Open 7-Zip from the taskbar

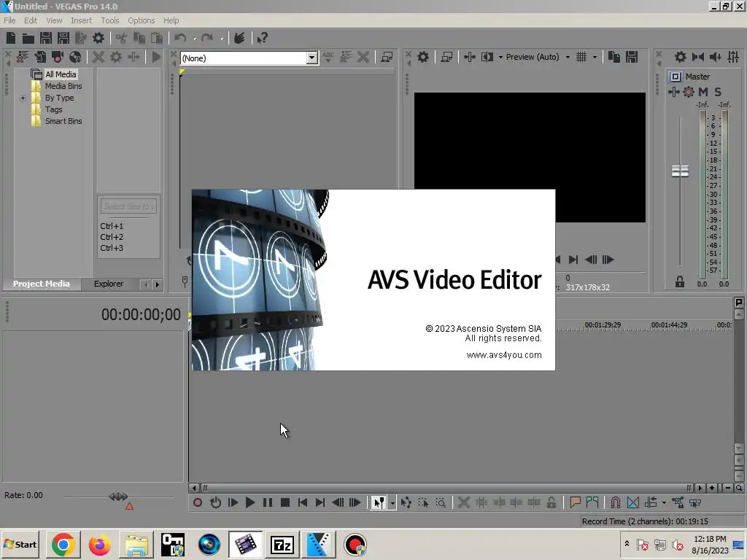pyautogui.click(x=282, y=544)
